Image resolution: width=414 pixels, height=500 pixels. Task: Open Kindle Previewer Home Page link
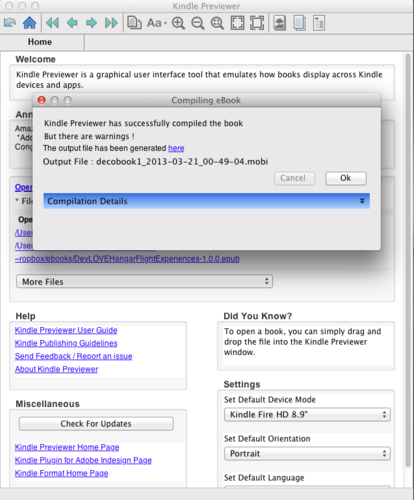tap(67, 447)
